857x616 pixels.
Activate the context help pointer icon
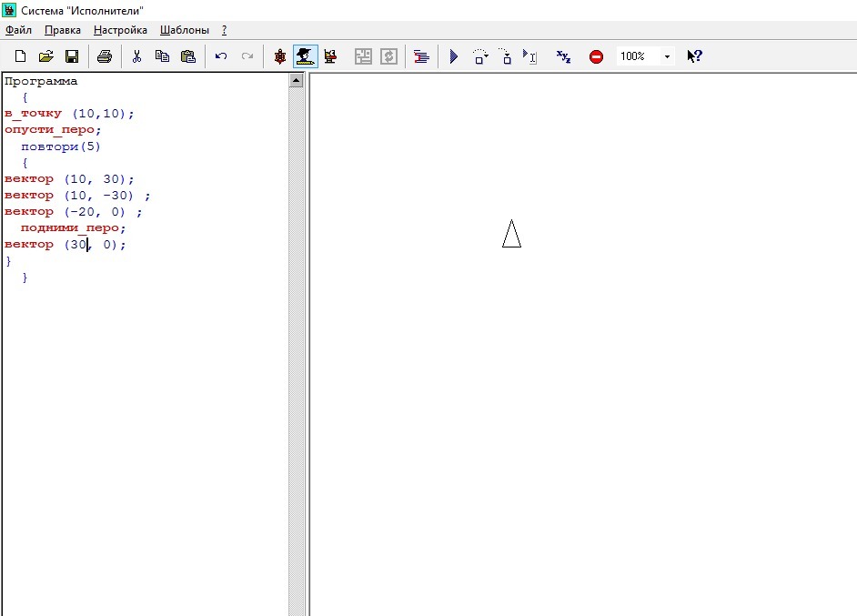tap(695, 56)
